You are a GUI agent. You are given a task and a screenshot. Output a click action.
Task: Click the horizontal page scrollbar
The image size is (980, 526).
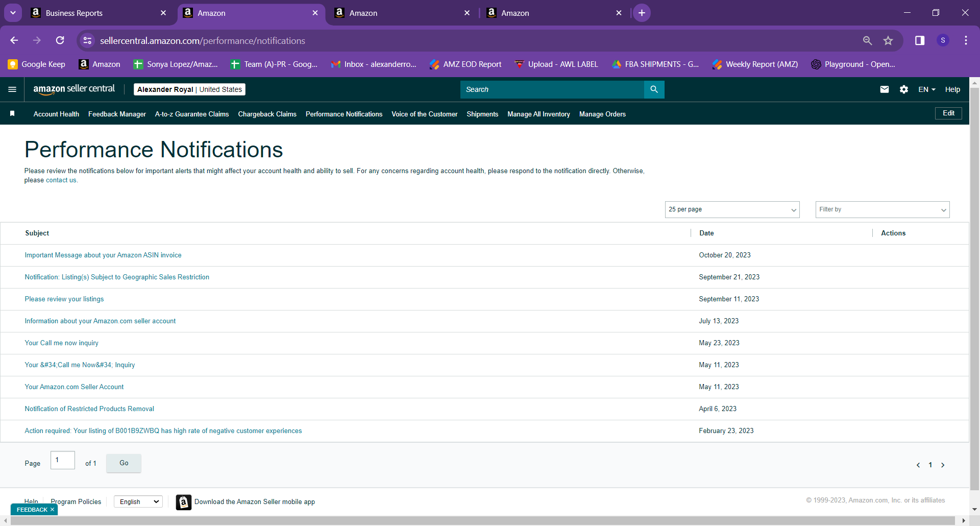pos(482,521)
